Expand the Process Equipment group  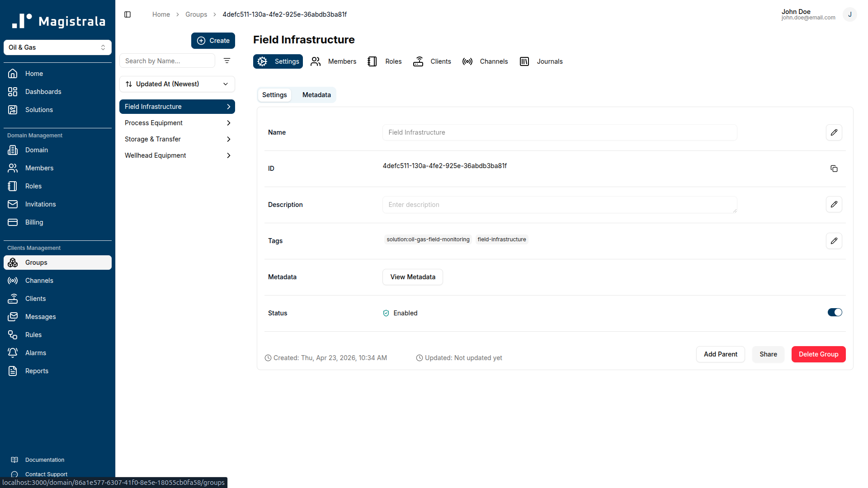pos(228,122)
